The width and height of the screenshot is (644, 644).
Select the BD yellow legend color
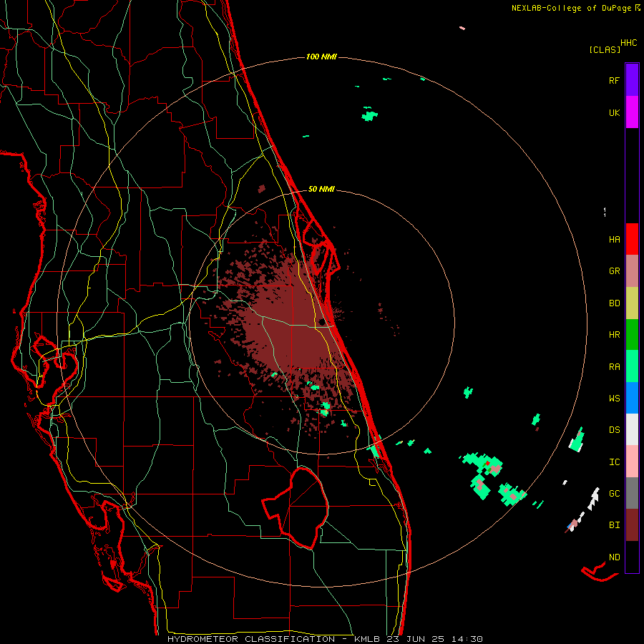(x=632, y=303)
